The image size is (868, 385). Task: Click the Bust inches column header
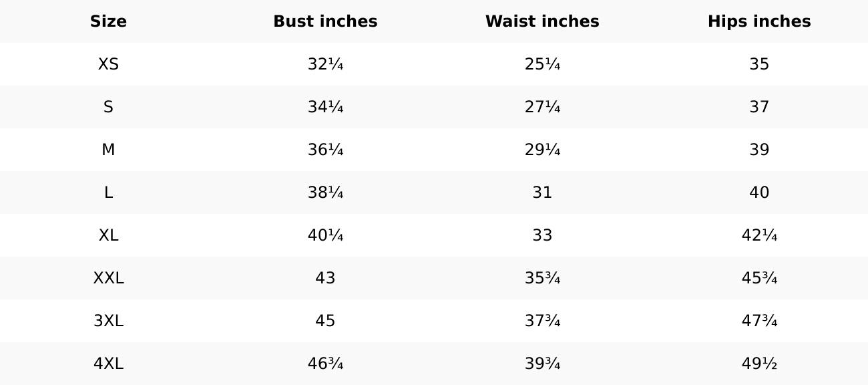325,21
